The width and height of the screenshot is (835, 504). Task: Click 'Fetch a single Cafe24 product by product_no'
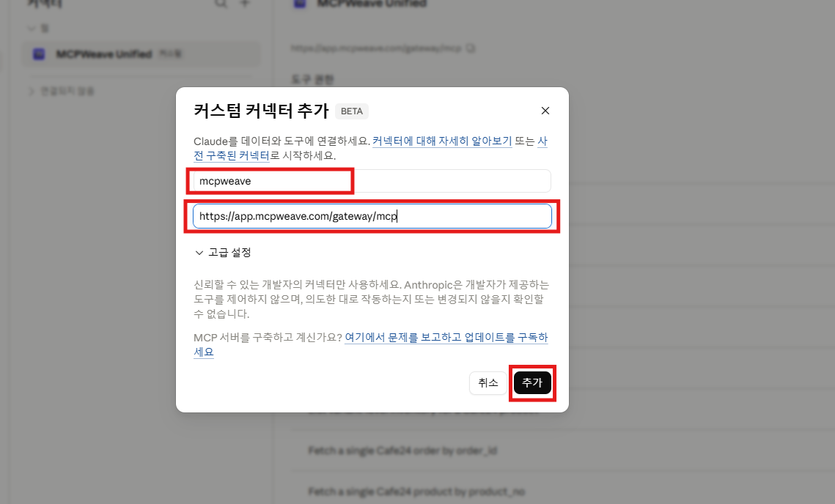click(x=416, y=492)
